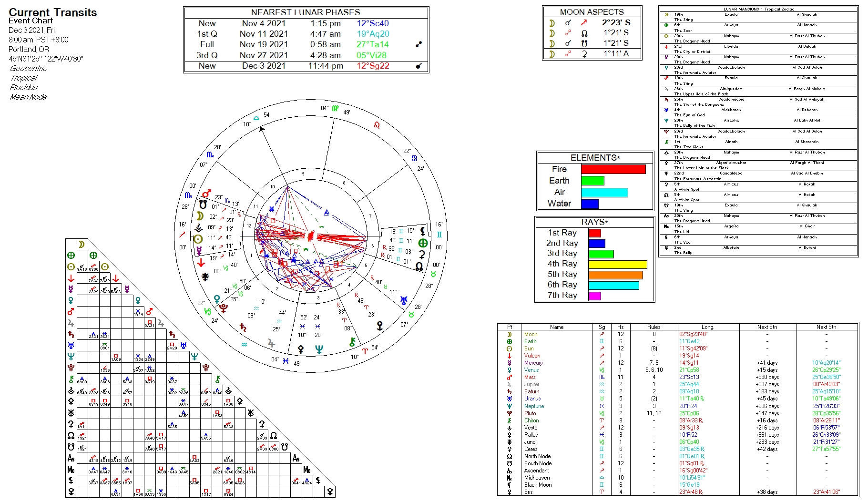
Task: Click the 'Dec 3 2021, Fri' date text
Action: click(x=31, y=30)
